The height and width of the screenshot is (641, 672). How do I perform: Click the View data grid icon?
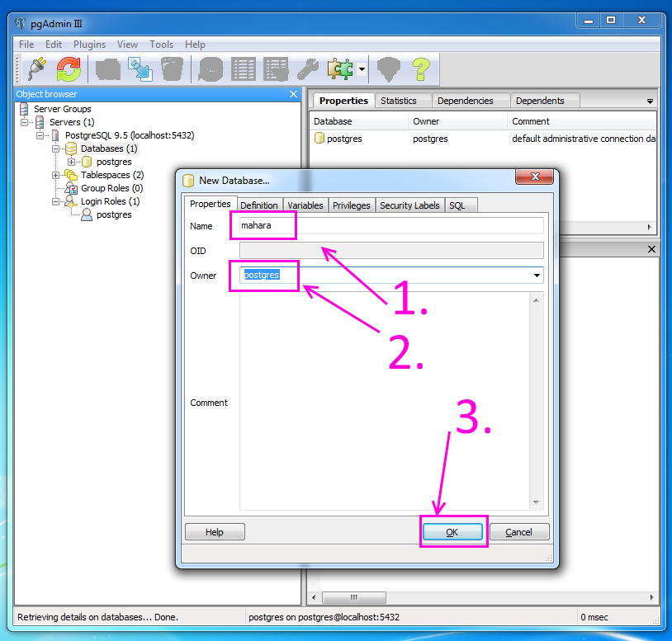[244, 68]
